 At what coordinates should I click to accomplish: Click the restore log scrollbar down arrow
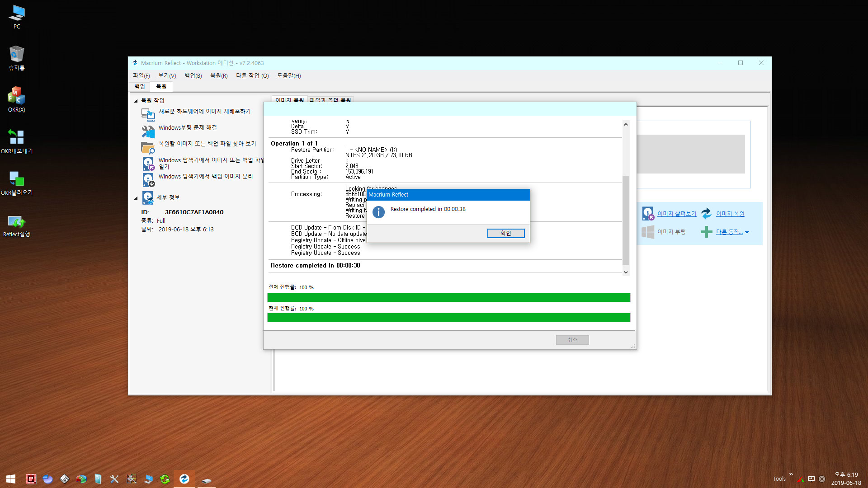626,272
